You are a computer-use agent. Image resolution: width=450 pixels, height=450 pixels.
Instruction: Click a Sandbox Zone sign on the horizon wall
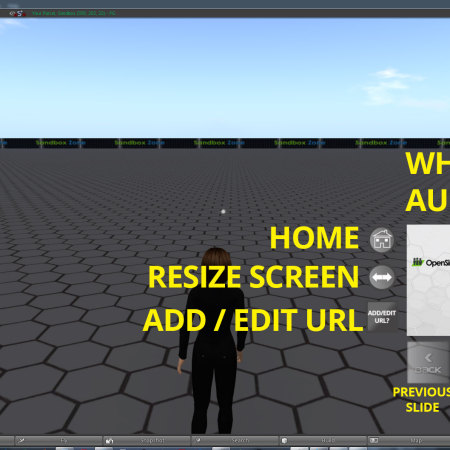click(x=219, y=143)
